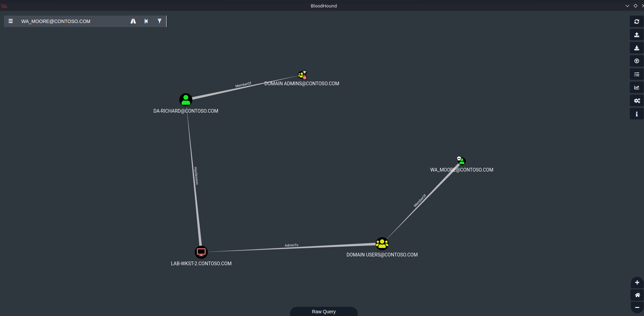The width and height of the screenshot is (644, 316).
Task: Click the back icon in the search bar
Action: [146, 21]
